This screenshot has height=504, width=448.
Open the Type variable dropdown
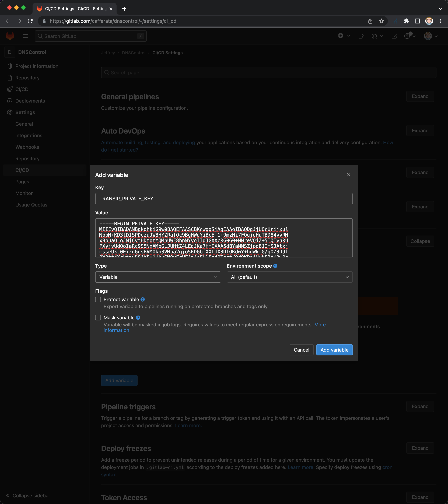coord(158,277)
